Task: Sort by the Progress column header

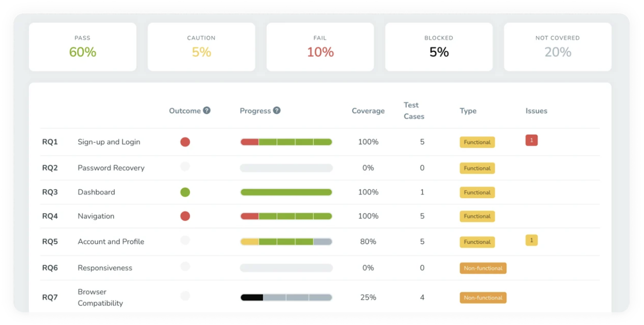Action: point(255,111)
